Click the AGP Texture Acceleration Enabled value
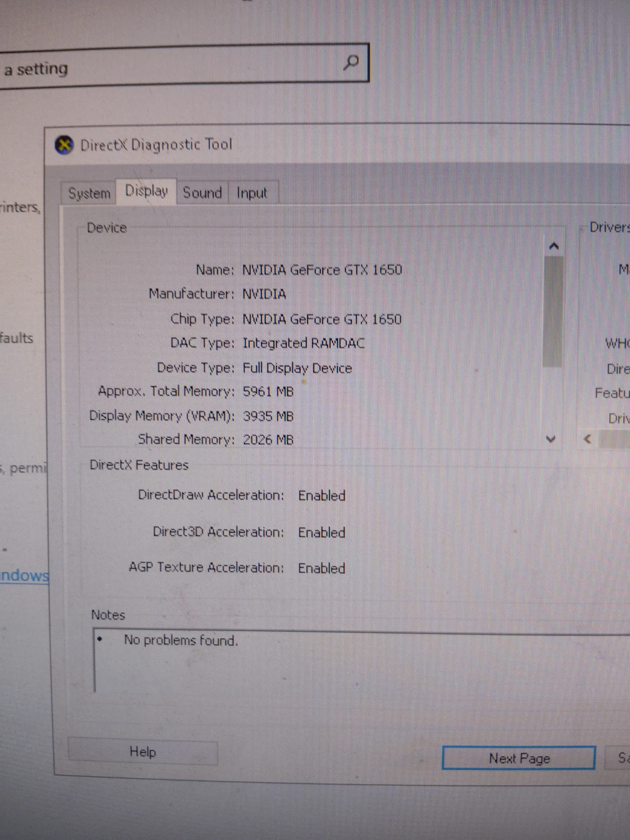This screenshot has height=840, width=630. tap(321, 568)
